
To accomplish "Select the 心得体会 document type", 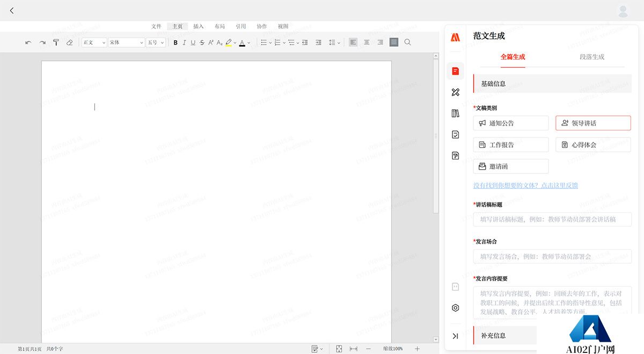I will tap(593, 145).
